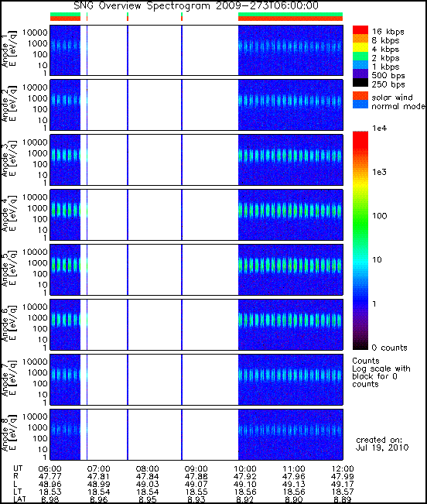Viewport: 427px width, 504px height.
Task: Click the Anode 5 spectrogram panel
Action: click(x=196, y=269)
